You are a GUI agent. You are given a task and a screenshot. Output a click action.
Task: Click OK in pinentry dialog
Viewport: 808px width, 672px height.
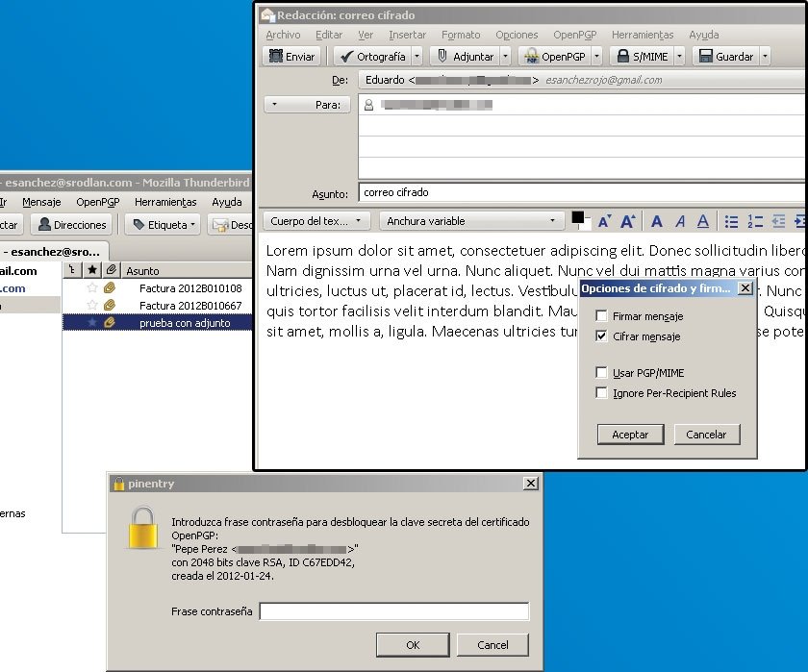tap(413, 645)
